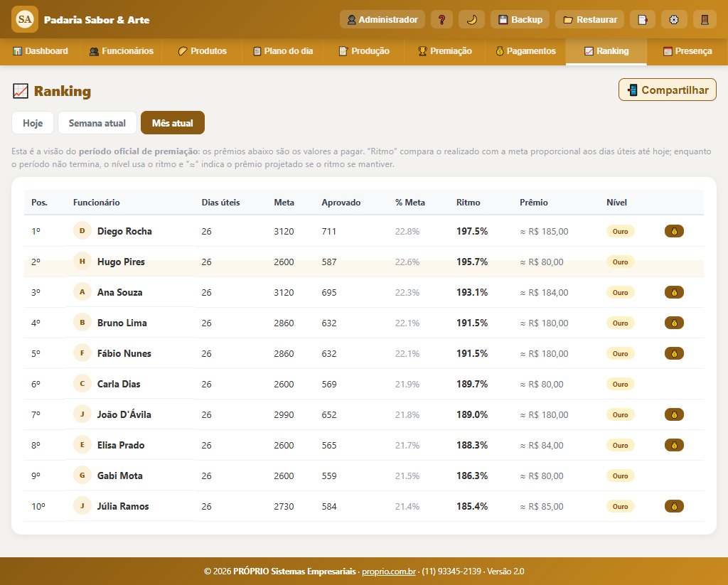Viewport: 728px width, 585px height.
Task: Click the Restaurar button
Action: [589, 19]
